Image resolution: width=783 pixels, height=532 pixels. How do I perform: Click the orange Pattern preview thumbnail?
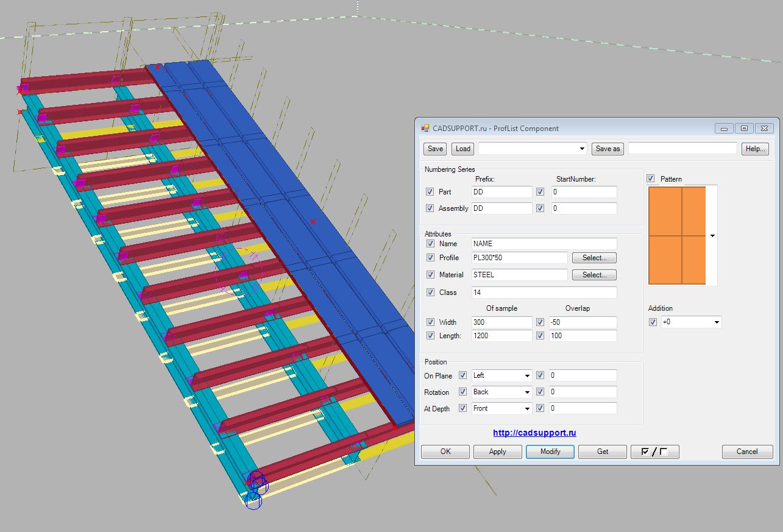click(677, 236)
